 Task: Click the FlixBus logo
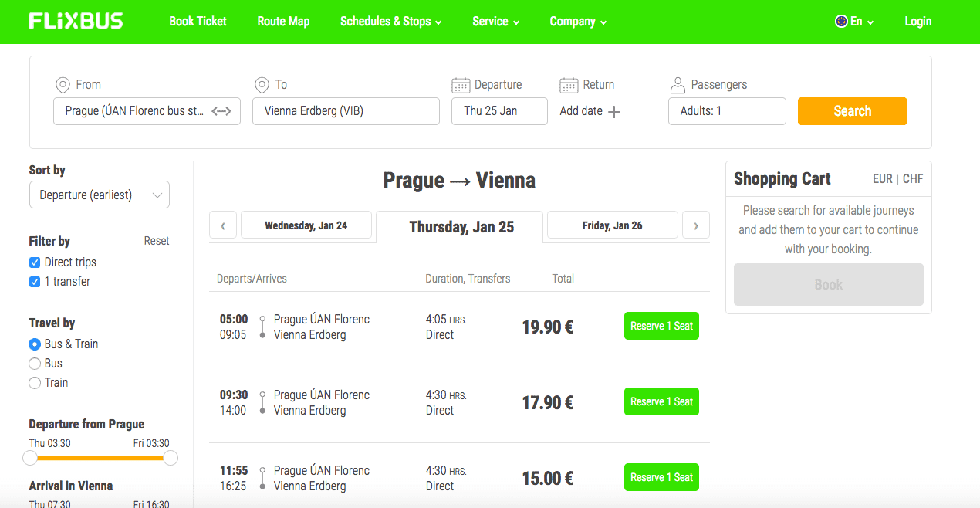click(76, 22)
